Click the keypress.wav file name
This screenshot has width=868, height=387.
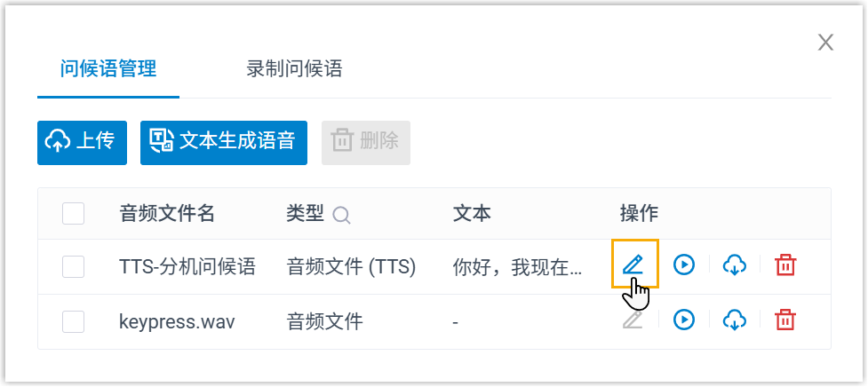[177, 321]
